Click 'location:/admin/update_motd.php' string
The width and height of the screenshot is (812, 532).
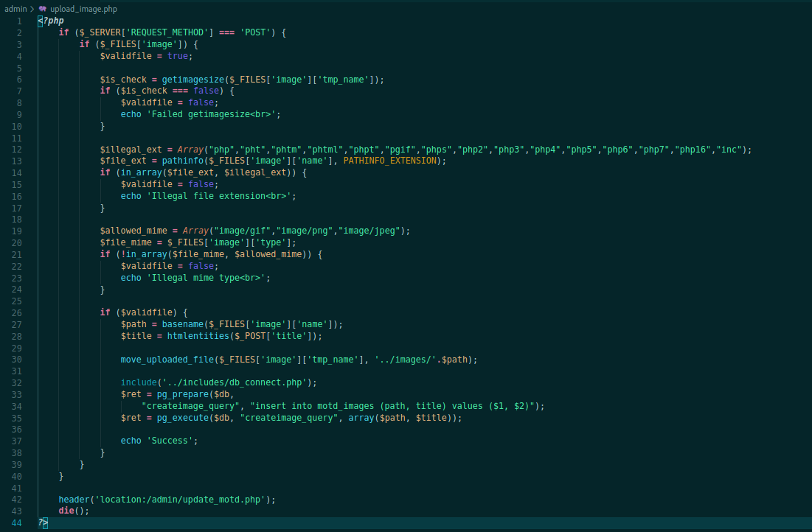180,500
